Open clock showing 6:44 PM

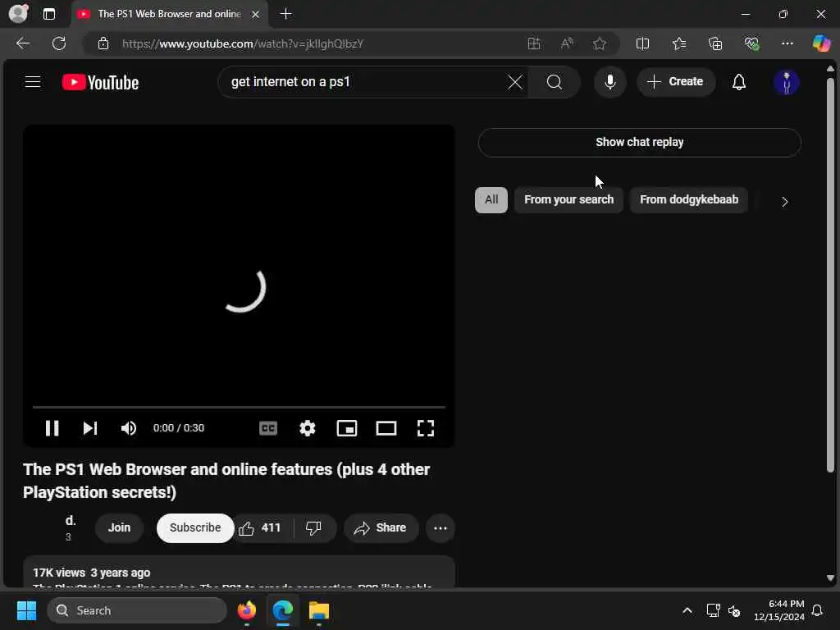(779, 610)
